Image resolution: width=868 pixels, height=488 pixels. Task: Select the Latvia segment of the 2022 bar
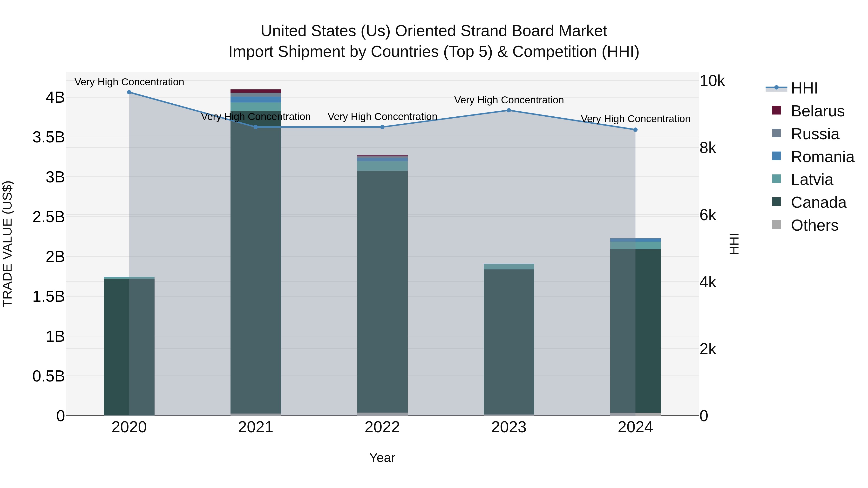pyautogui.click(x=382, y=166)
